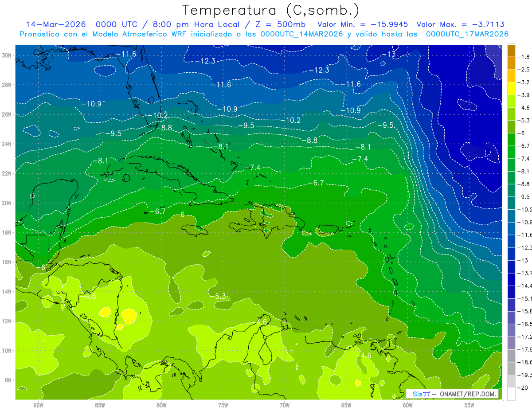
Task: Click the -5.3 contour label on the map
Action: (x=218, y=296)
